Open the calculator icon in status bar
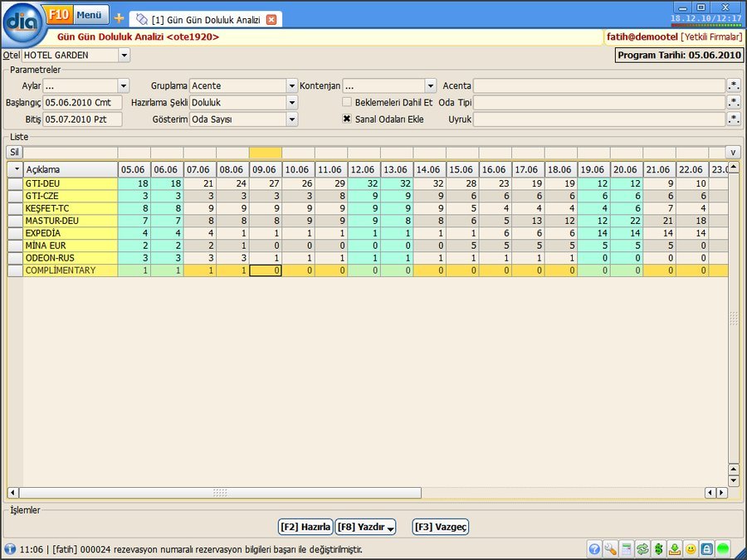This screenshot has width=747, height=560. point(627,549)
